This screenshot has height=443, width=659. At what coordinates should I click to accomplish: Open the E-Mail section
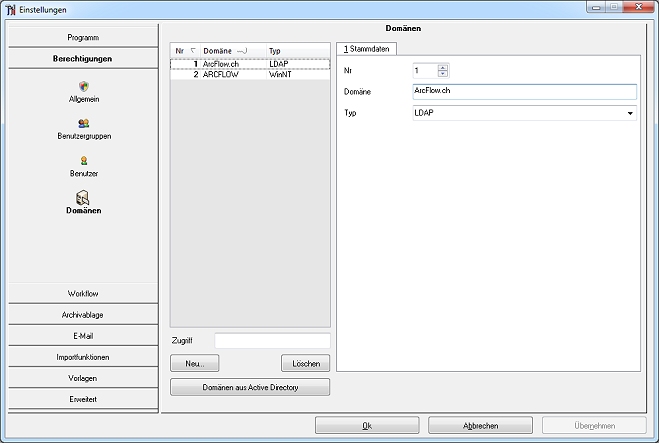tap(83, 336)
